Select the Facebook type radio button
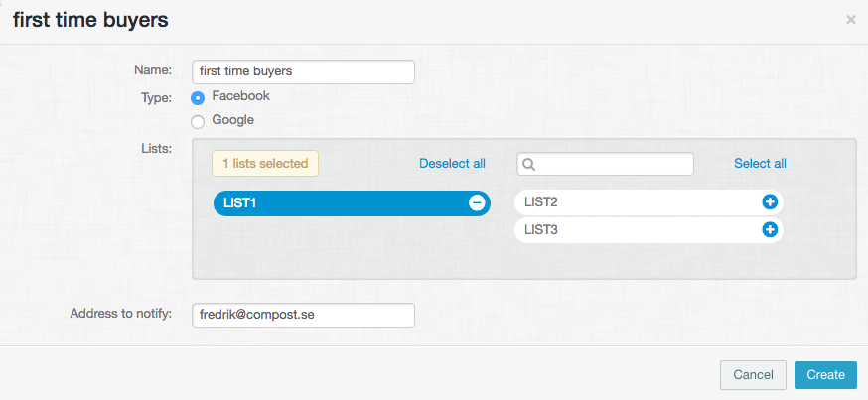 point(198,98)
